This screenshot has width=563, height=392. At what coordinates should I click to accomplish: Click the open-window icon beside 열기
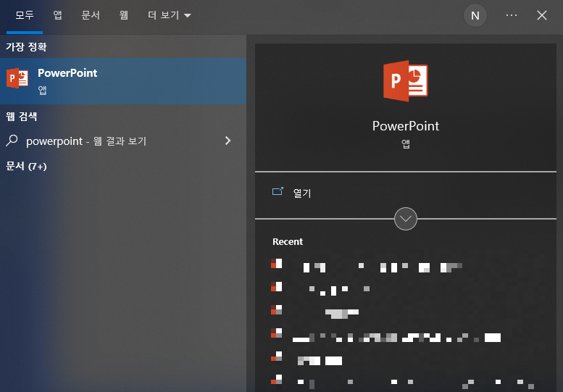pos(278,191)
